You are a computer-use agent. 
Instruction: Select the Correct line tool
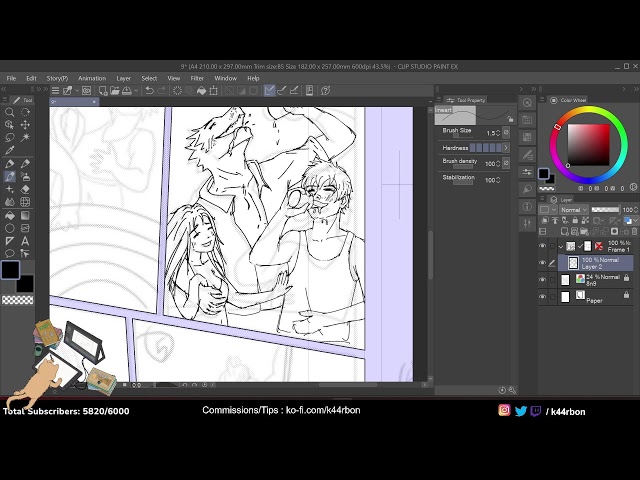tap(25, 253)
